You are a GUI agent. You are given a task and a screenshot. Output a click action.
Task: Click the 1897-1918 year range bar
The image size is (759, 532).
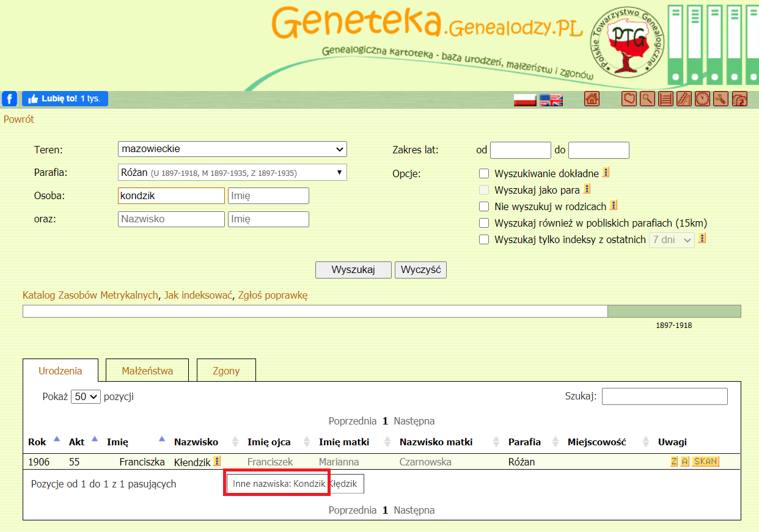click(x=674, y=311)
